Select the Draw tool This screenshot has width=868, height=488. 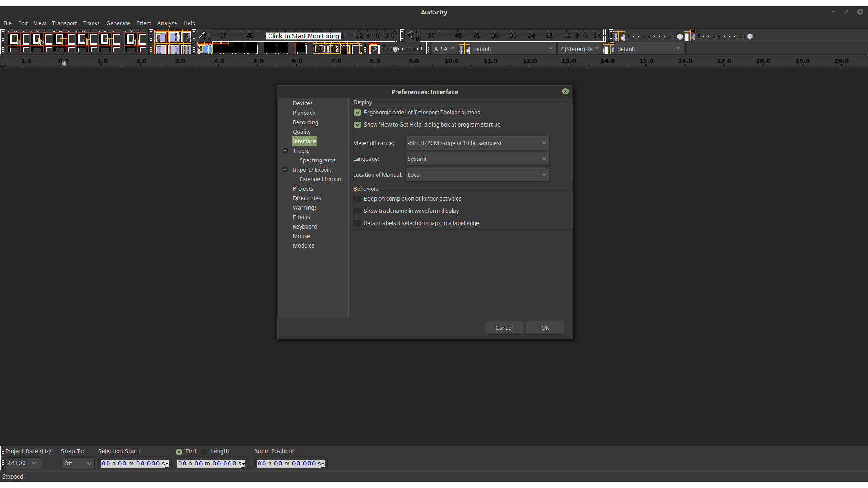(186, 36)
